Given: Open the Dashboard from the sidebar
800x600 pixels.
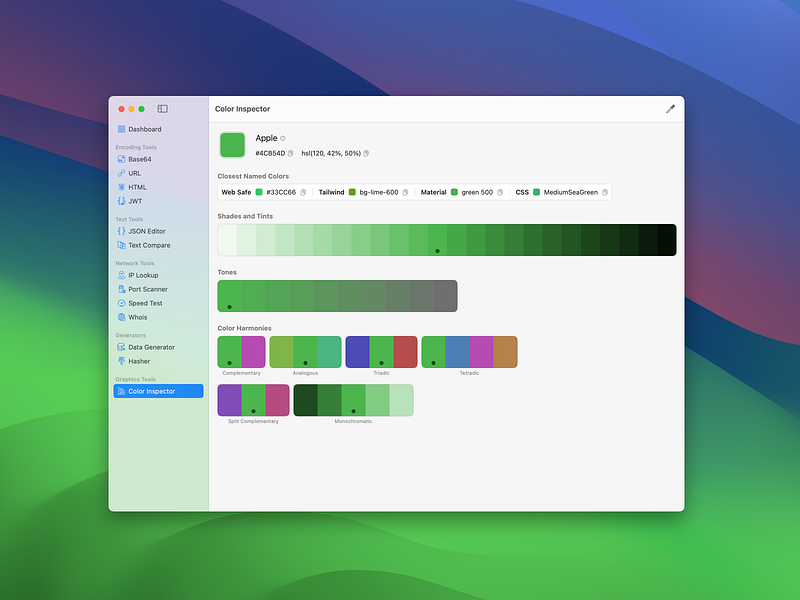Looking at the screenshot, I should 158,129.
